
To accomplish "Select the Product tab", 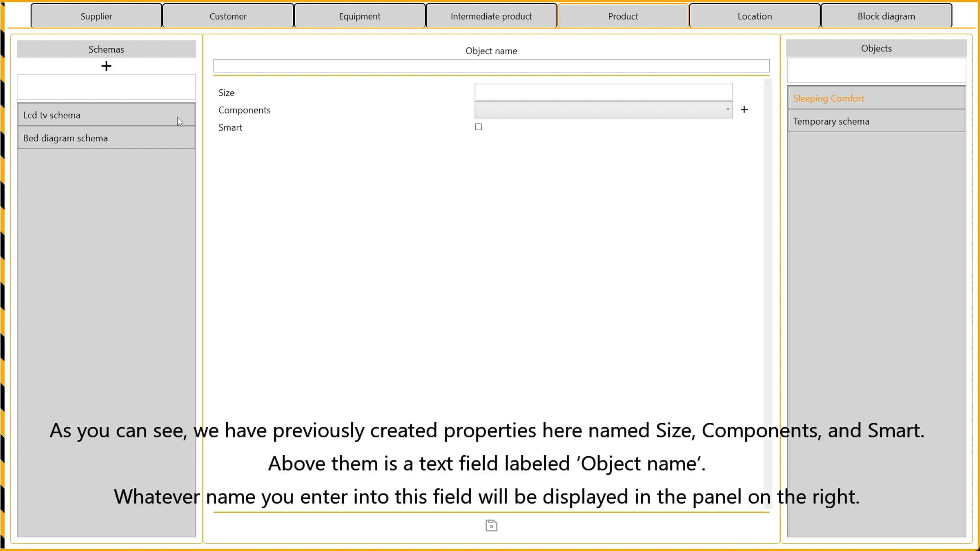I will (x=623, y=16).
